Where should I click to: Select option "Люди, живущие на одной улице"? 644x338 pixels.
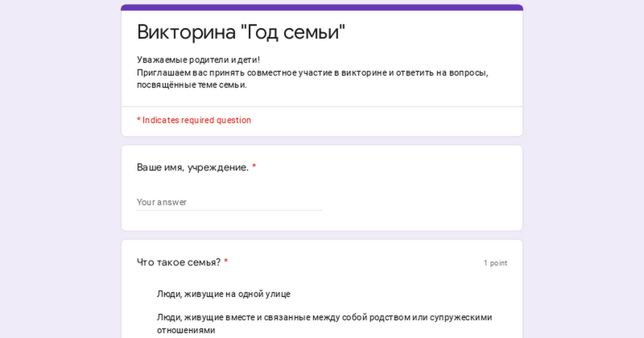click(x=223, y=294)
